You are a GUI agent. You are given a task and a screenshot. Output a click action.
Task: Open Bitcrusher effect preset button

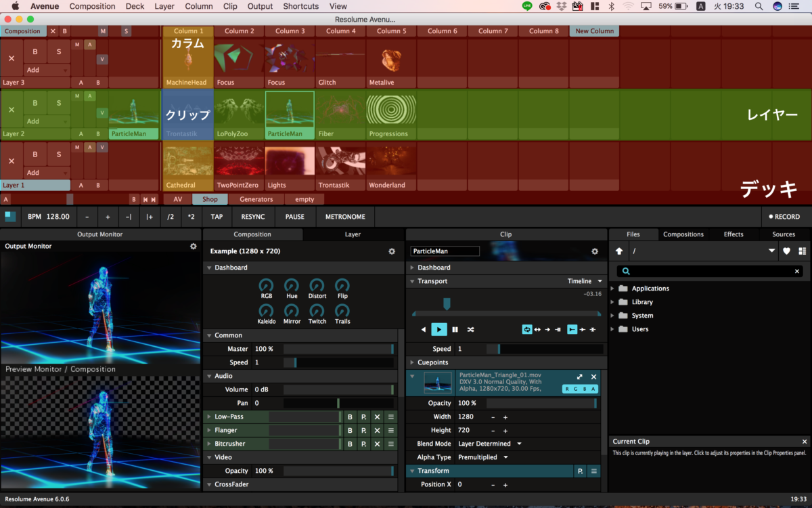pos(363,444)
